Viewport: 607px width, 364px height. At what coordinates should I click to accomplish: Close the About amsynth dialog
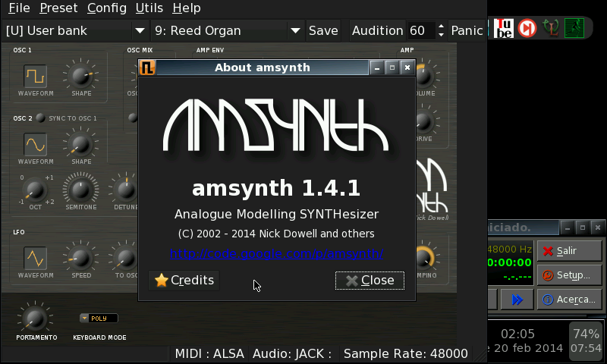[x=370, y=281]
